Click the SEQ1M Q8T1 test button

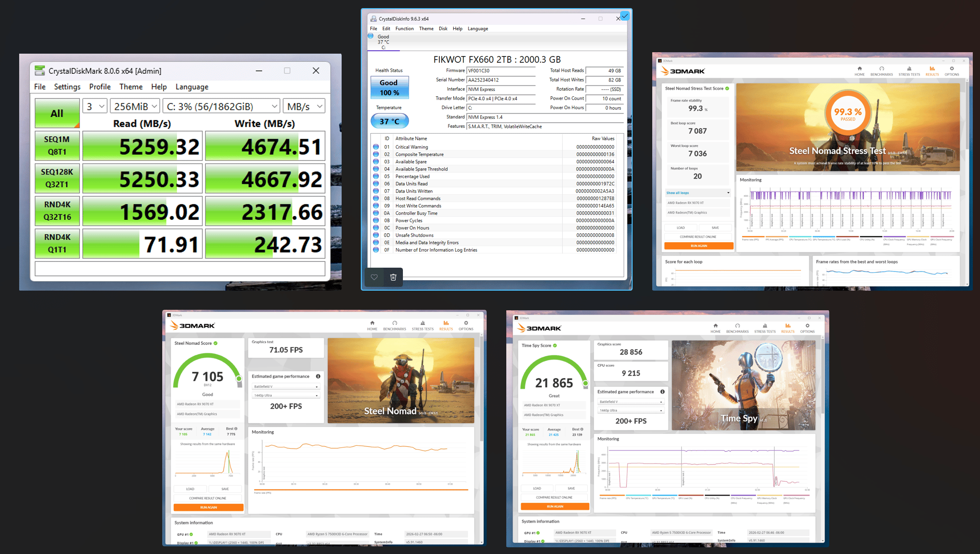[x=57, y=146]
